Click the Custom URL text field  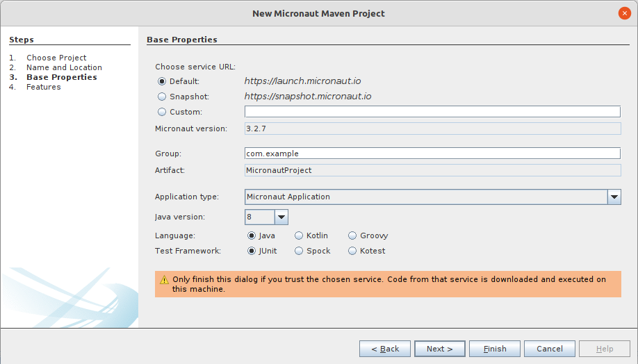click(x=432, y=111)
